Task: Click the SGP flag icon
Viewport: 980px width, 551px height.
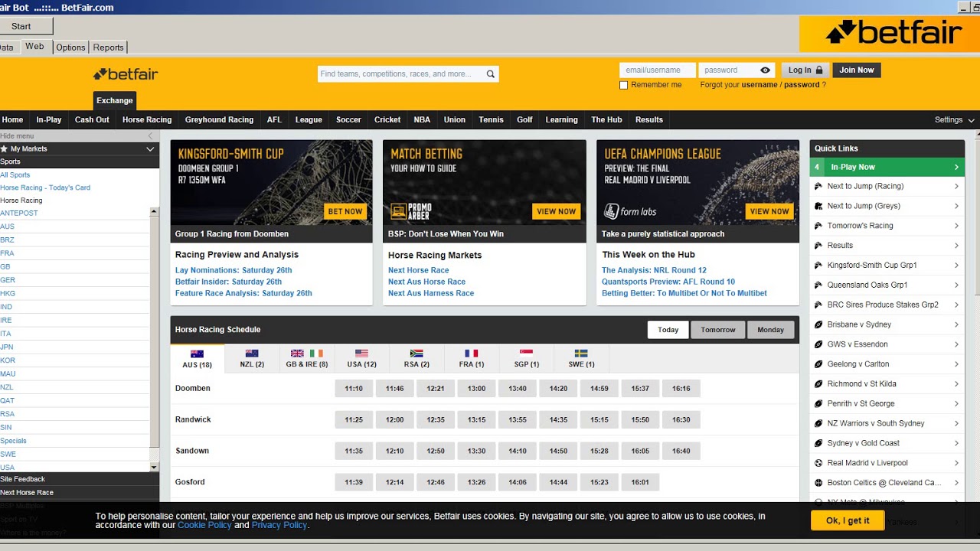Action: [526, 354]
